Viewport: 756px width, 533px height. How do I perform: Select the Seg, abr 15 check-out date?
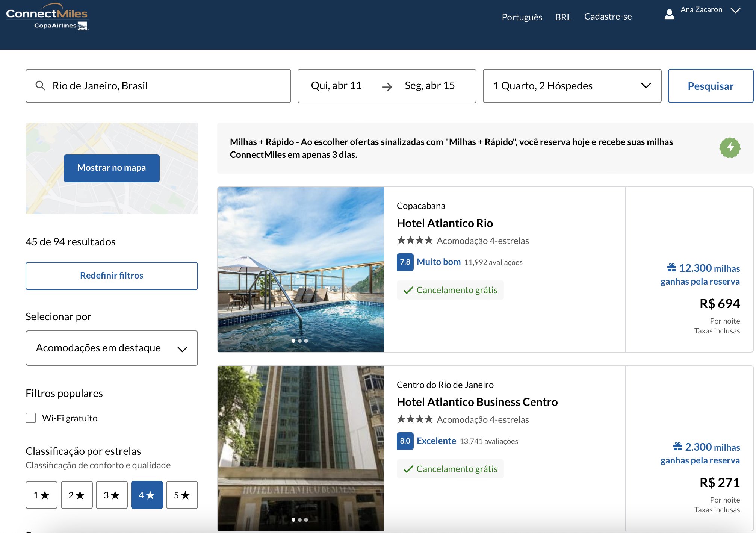pyautogui.click(x=429, y=86)
